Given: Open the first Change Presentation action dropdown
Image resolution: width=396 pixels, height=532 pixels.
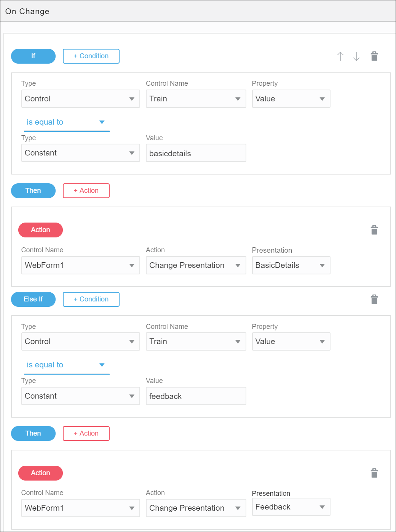Looking at the screenshot, I should [196, 265].
